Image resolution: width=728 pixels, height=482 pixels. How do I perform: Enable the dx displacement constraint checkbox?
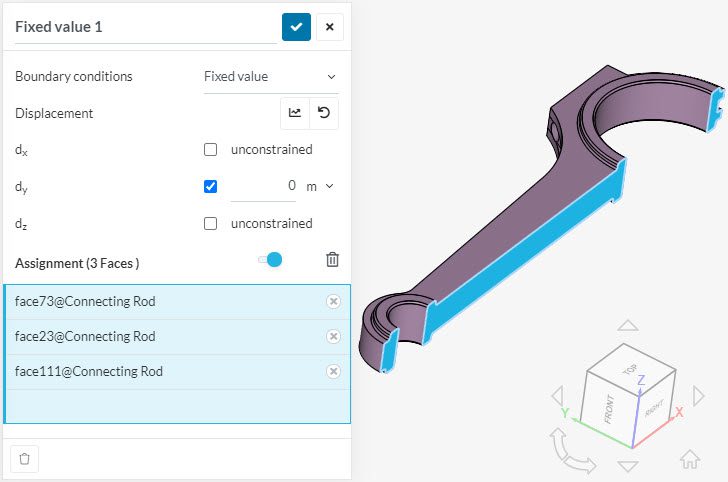tap(210, 150)
